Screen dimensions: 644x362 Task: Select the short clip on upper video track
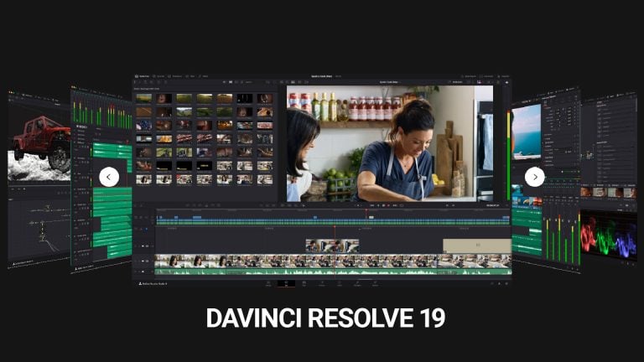click(332, 246)
